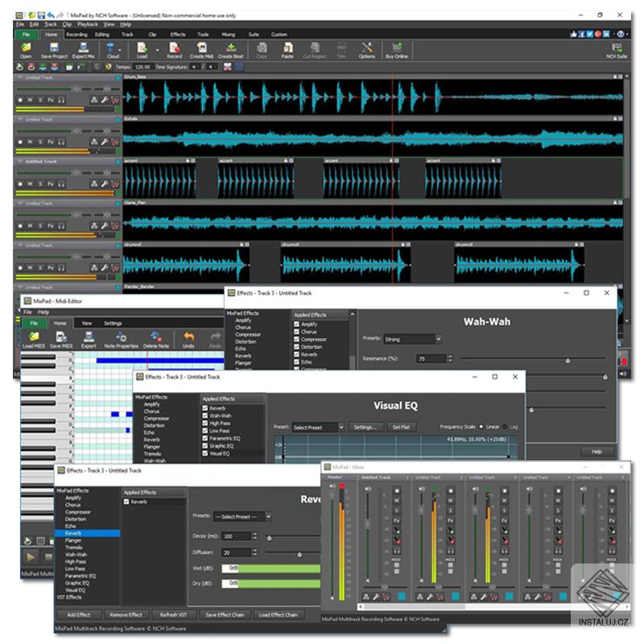Select the Log frequency scale radio button

coord(505,427)
